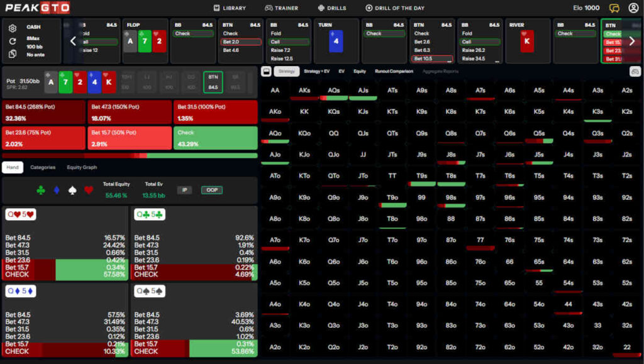Viewport: 644px width, 364px height.
Task: Select the Categories tab
Action: (x=43, y=167)
